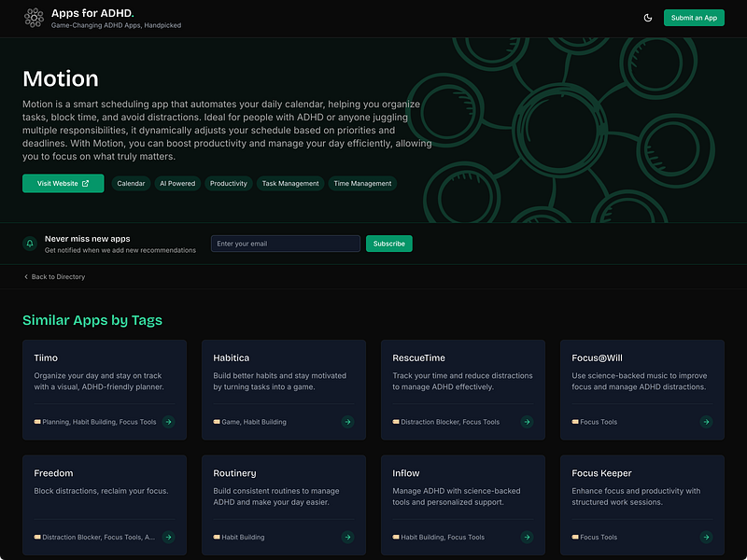
Task: Open the RescueTime card arrow
Action: click(x=527, y=422)
